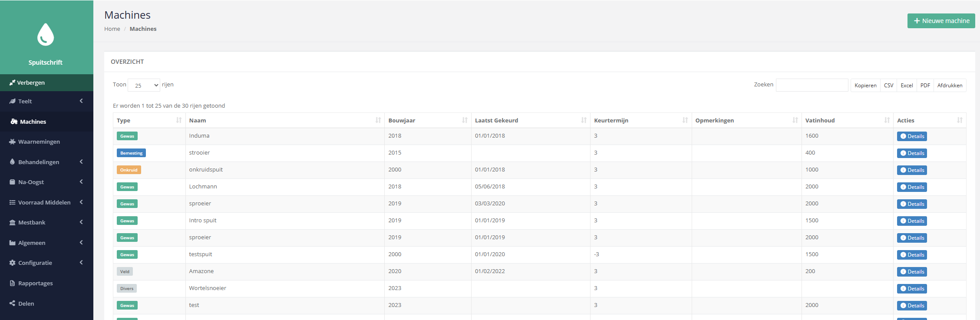Click the CSV export button
The image size is (980, 320).
[x=888, y=85]
